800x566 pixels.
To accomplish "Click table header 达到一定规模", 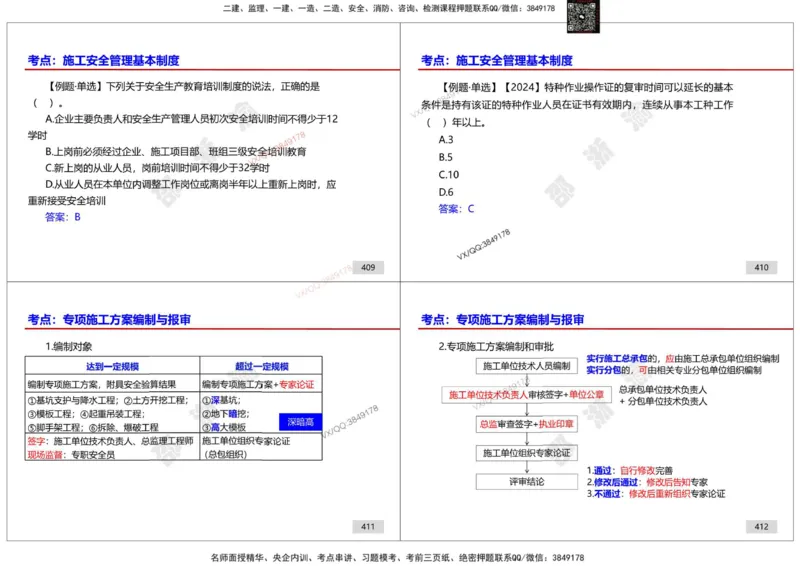I will pos(112,366).
